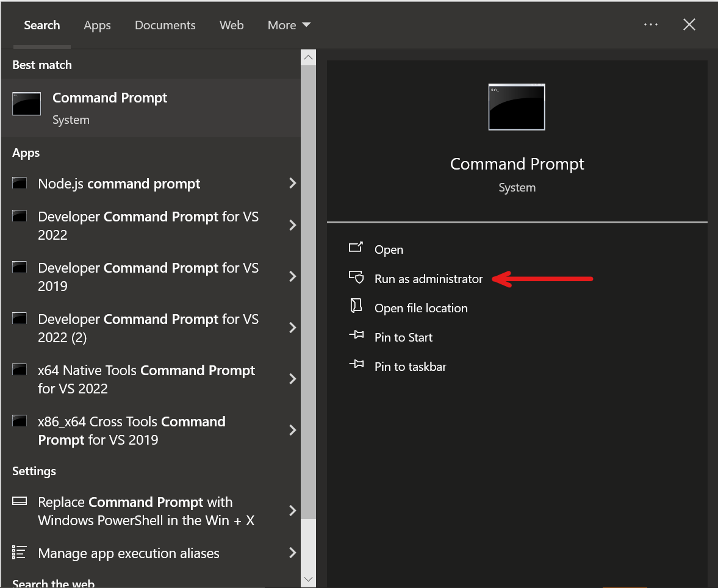The image size is (718, 588).
Task: Click the Replace Command Prompt settings icon
Action: coord(20,501)
